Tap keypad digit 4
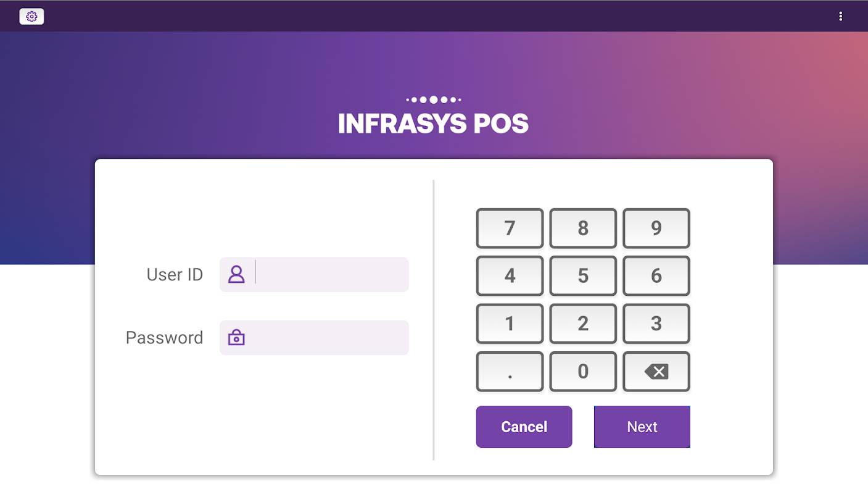 tap(510, 276)
